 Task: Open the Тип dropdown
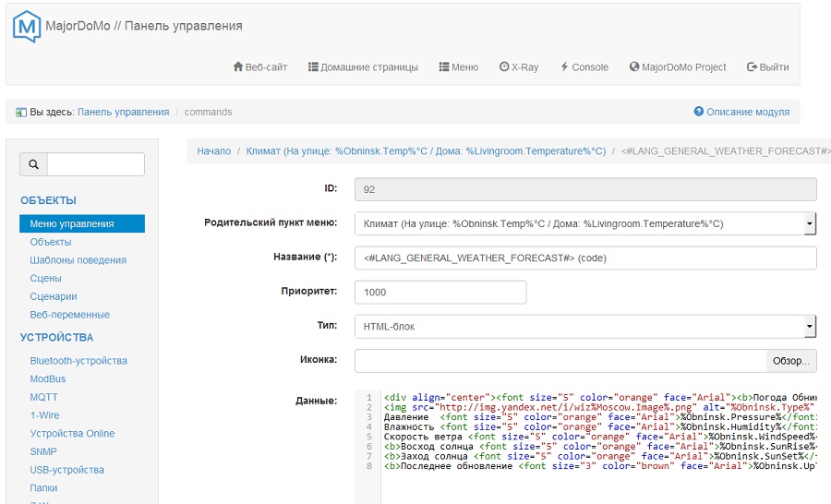click(585, 326)
